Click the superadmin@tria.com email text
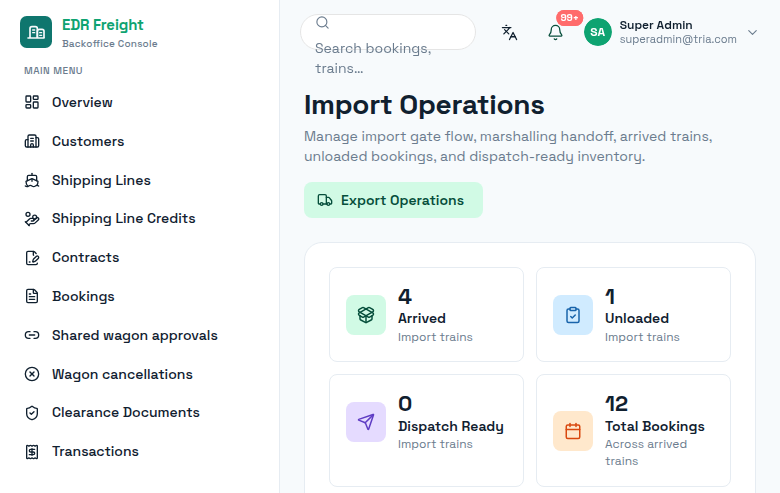780x493 pixels. [x=678, y=39]
